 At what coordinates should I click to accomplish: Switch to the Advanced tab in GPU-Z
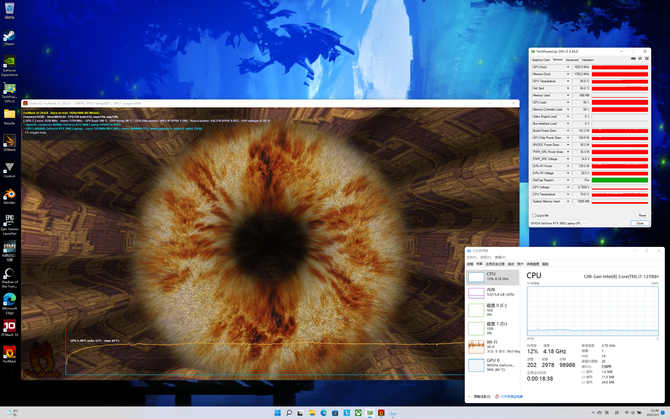tap(572, 59)
